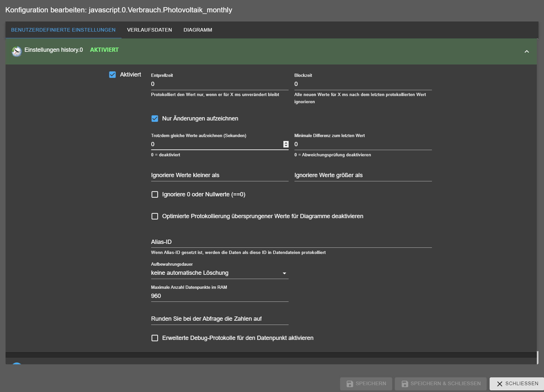Screen dimensions: 544x392
Task: Click the history.0 adapter clock icon
Action: click(17, 51)
